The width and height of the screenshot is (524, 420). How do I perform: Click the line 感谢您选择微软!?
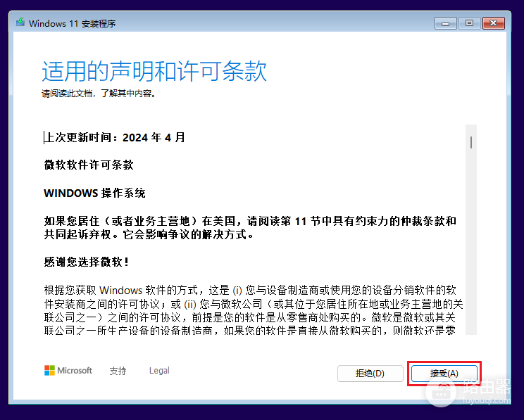coord(86,262)
